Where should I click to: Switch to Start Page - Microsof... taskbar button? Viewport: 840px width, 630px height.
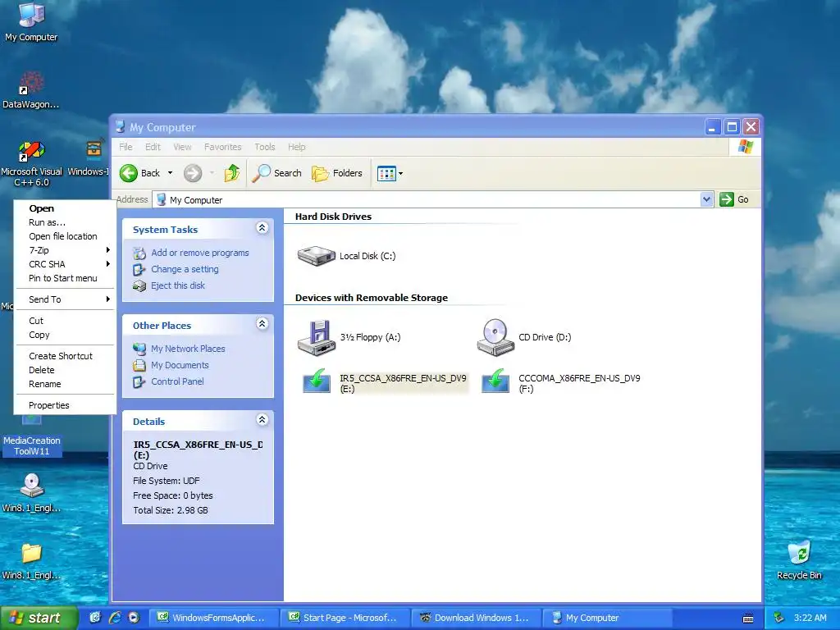pos(345,618)
